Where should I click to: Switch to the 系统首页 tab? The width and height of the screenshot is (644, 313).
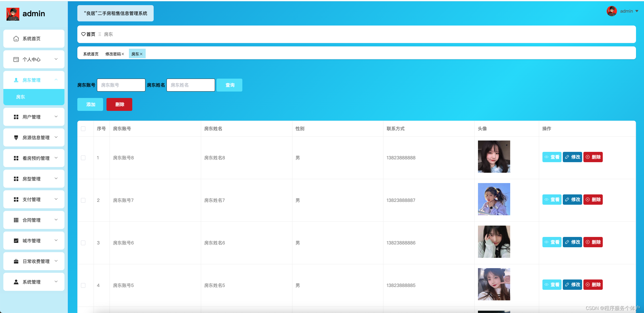coord(91,54)
